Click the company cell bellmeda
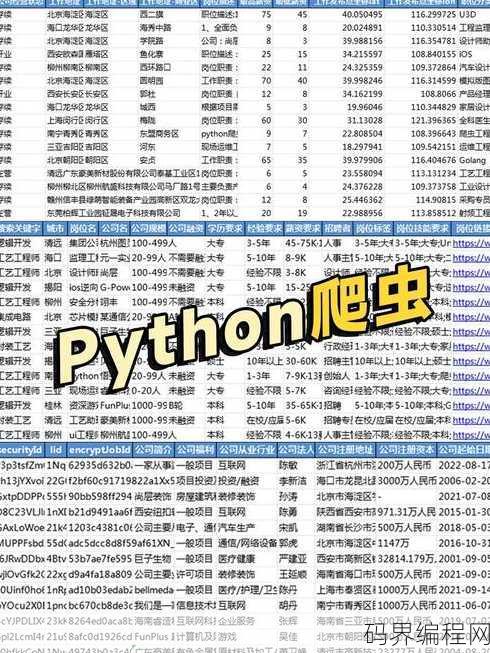Viewport: 490px width, 653px height. point(153,590)
